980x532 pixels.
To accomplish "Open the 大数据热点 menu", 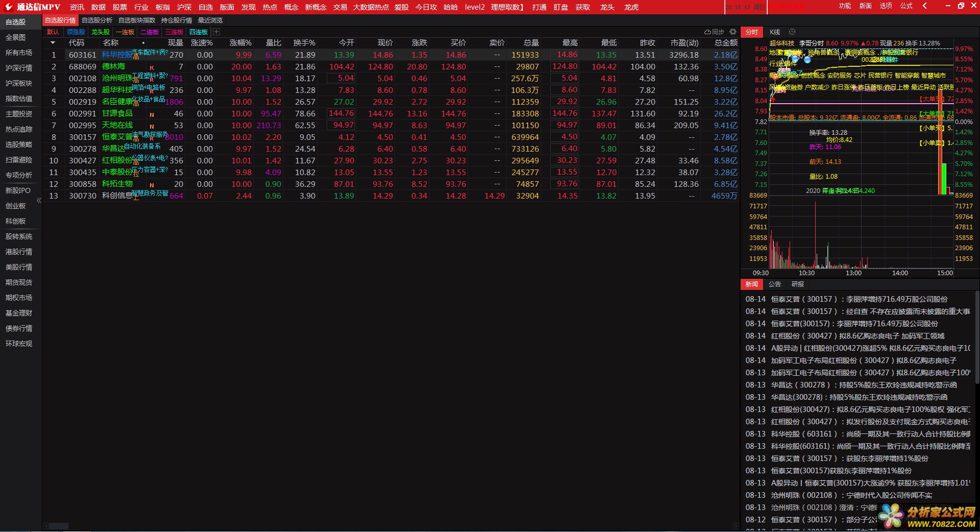I will (371, 7).
